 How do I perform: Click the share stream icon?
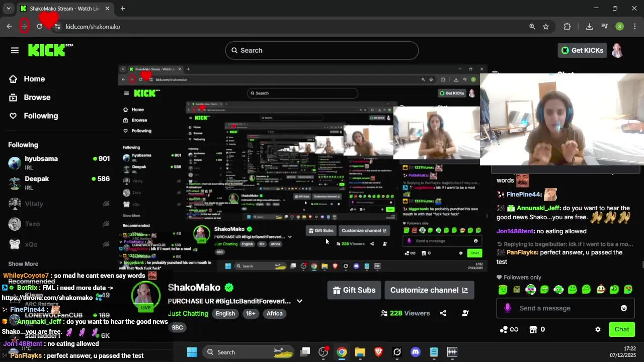pyautogui.click(x=443, y=313)
